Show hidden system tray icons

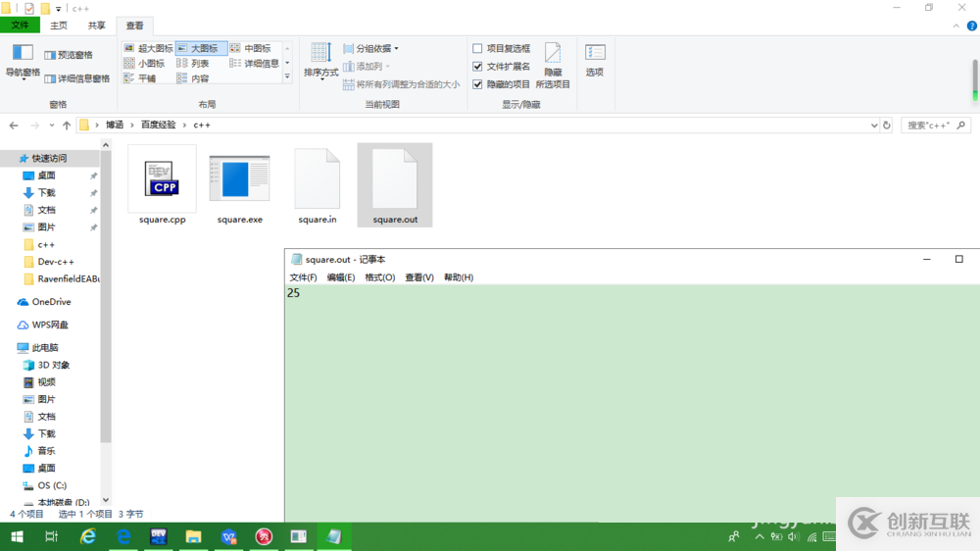pyautogui.click(x=759, y=536)
